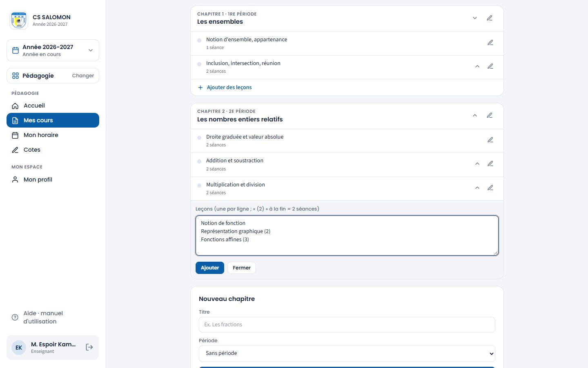Viewport: 588px width, 368px height.
Task: Move chapter Les nombres entiers relatifs up
Action: click(475, 115)
